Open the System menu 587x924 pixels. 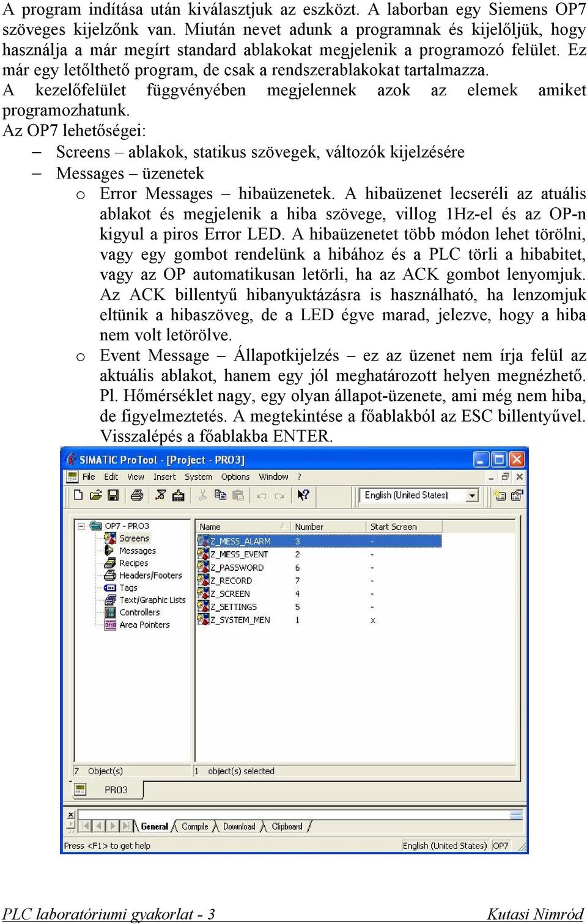(x=198, y=477)
